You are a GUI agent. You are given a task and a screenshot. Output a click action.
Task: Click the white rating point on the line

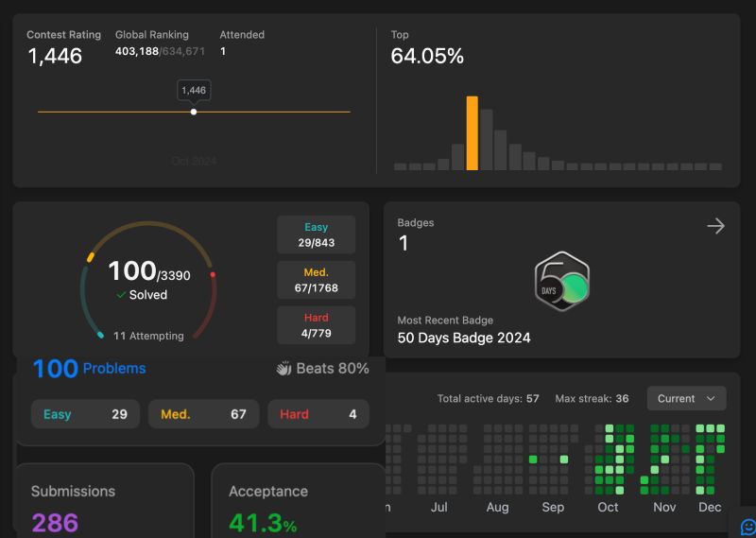tap(194, 112)
